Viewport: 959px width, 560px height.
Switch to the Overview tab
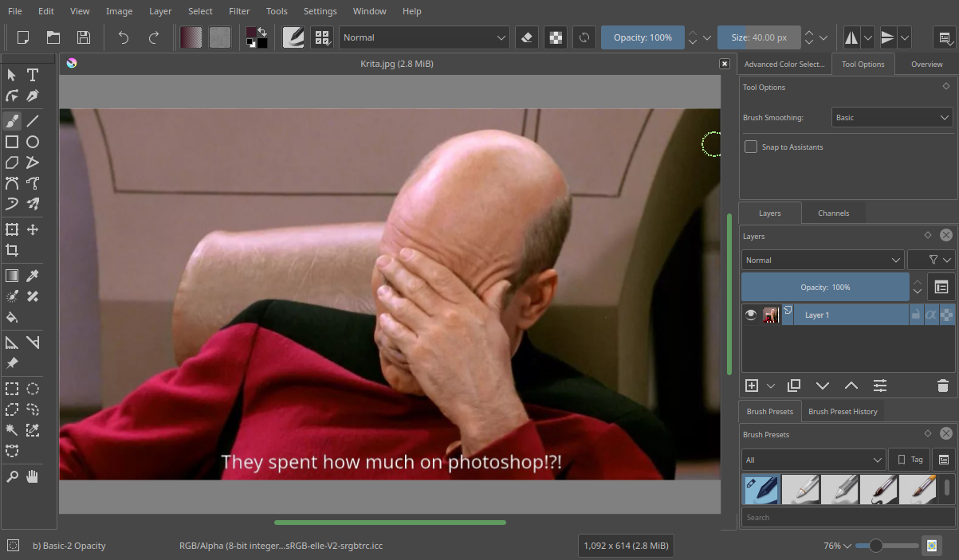click(927, 64)
